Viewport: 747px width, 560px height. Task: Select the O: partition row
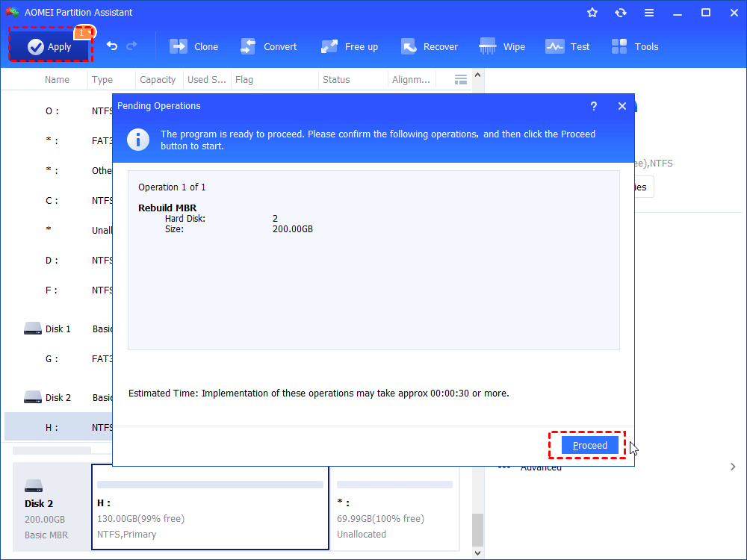point(58,111)
